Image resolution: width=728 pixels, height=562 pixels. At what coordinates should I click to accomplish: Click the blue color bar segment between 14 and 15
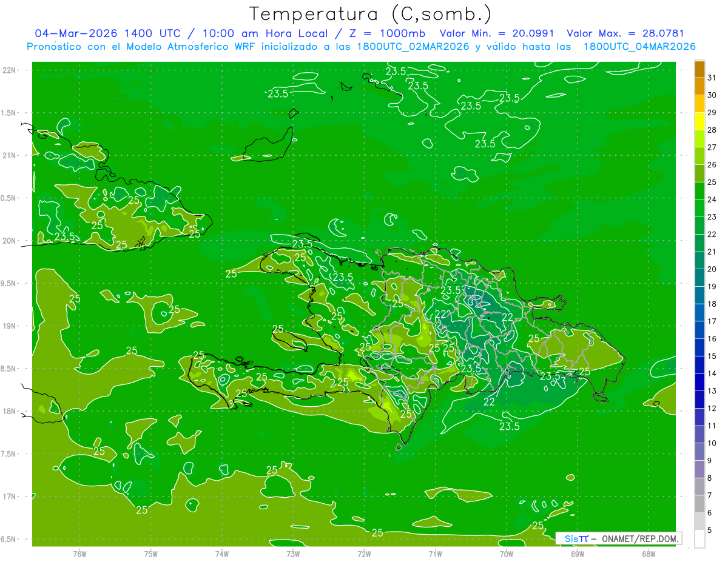[699, 364]
